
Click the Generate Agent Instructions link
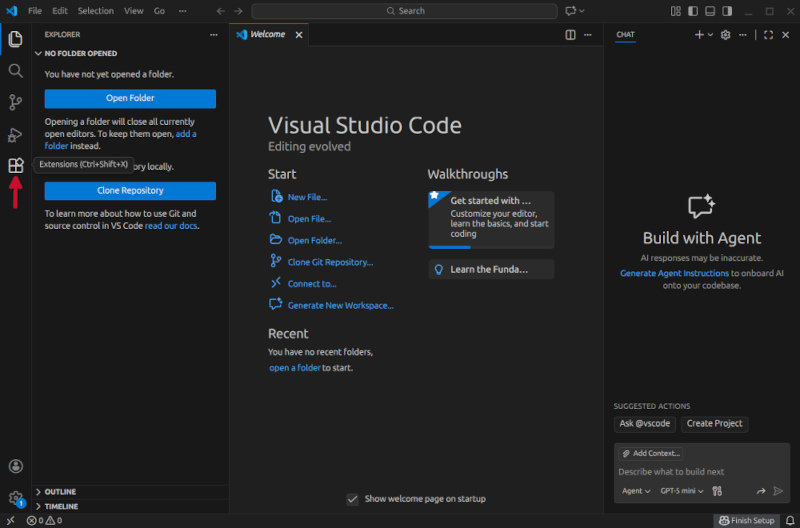tap(674, 273)
